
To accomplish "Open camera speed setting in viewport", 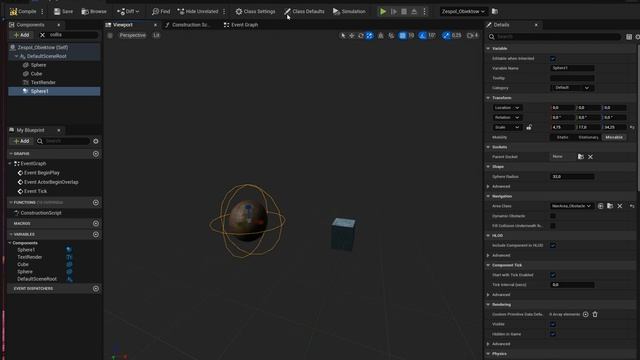I will [x=472, y=36].
